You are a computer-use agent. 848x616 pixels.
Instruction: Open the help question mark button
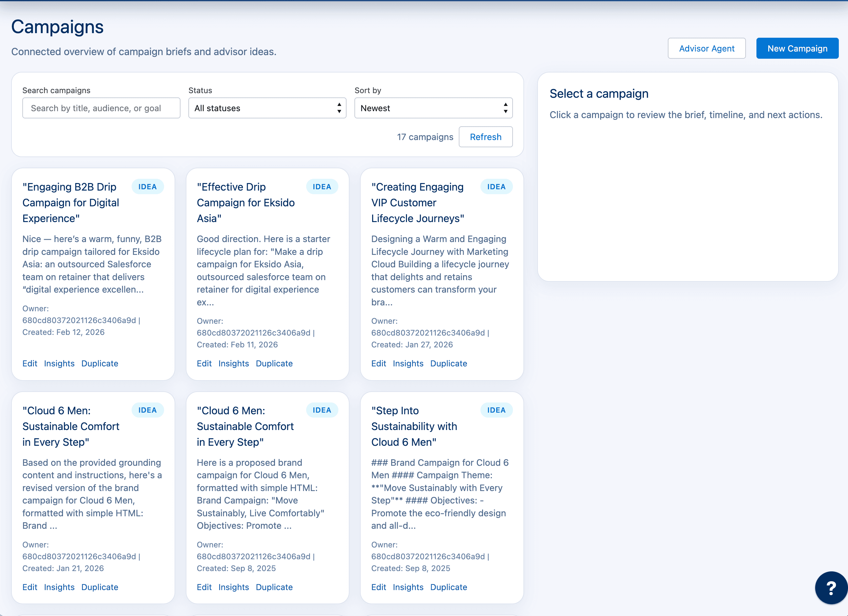(831, 587)
